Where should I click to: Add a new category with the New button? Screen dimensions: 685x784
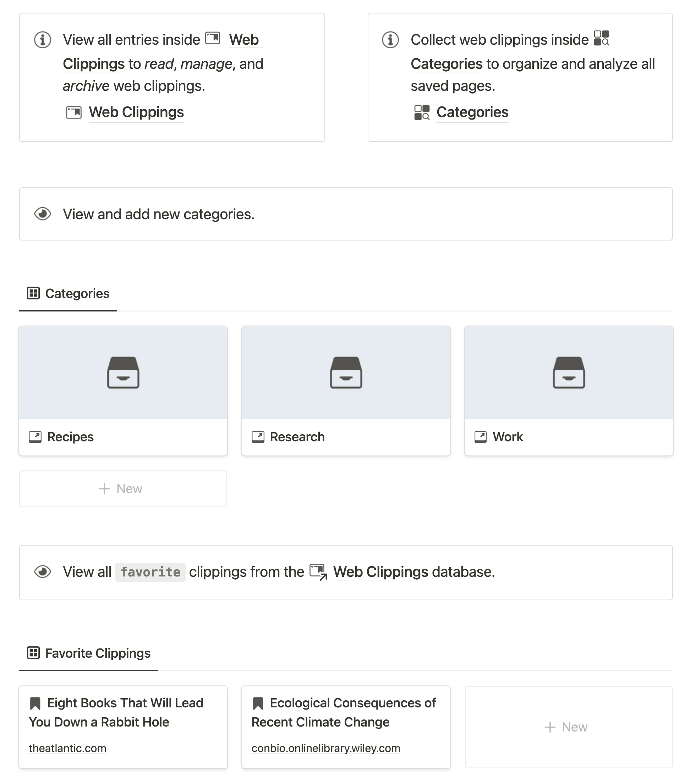123,488
